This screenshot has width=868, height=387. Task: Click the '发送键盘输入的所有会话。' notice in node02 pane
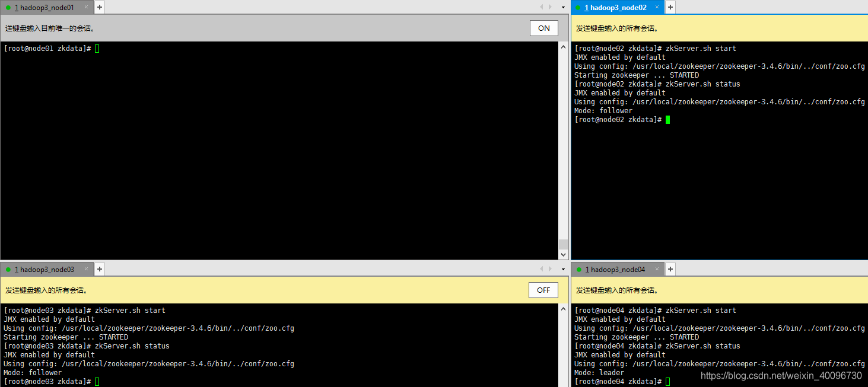[x=617, y=28]
